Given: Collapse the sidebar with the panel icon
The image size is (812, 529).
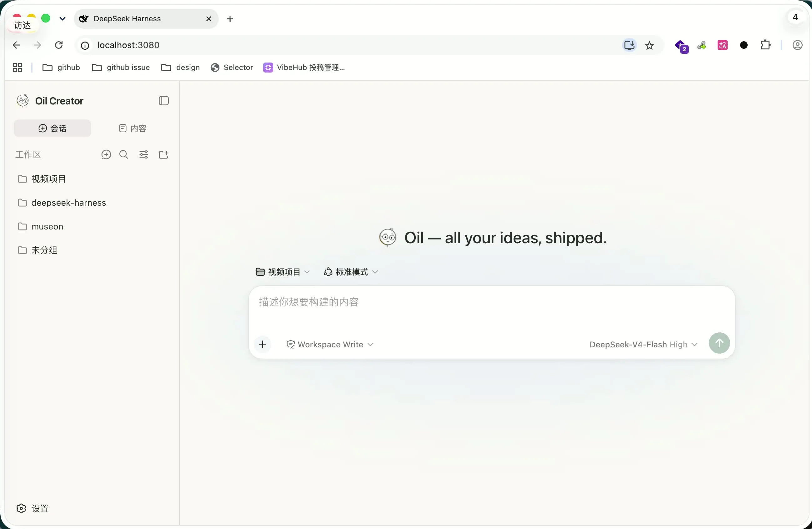Looking at the screenshot, I should coord(164,101).
